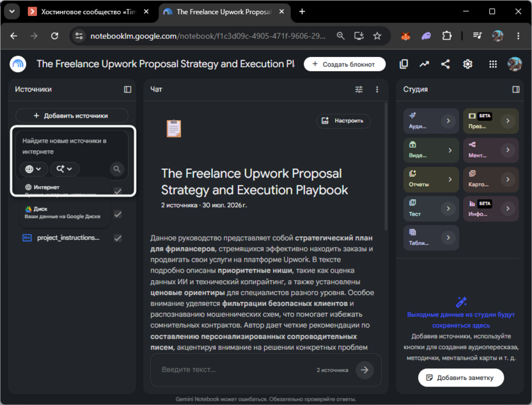Bookmark this page with the star icon
532x405 pixels.
pyautogui.click(x=377, y=36)
